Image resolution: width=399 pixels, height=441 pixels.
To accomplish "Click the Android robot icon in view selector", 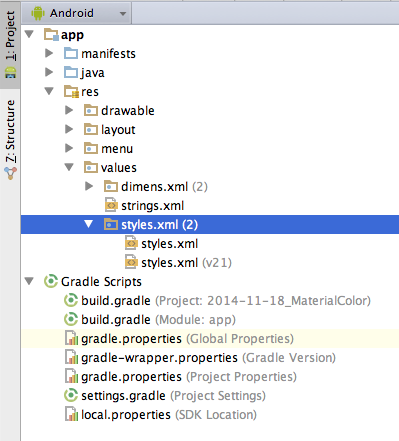I will (38, 13).
